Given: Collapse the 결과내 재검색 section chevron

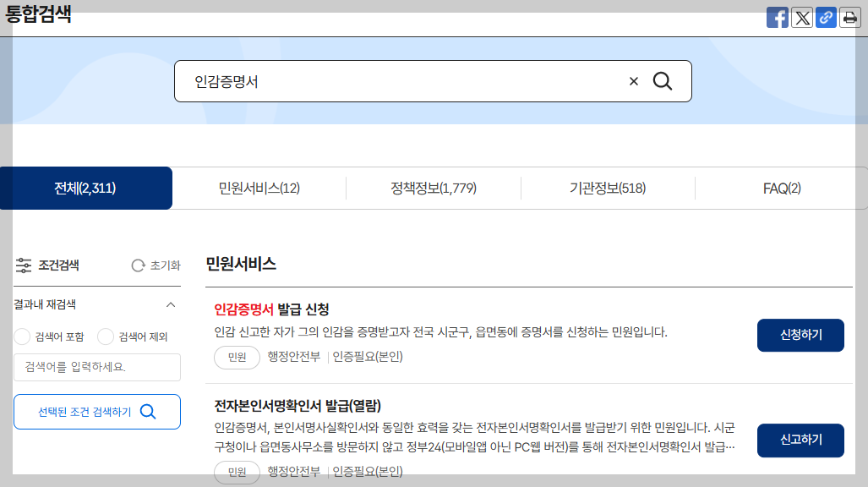Looking at the screenshot, I should pyautogui.click(x=171, y=304).
